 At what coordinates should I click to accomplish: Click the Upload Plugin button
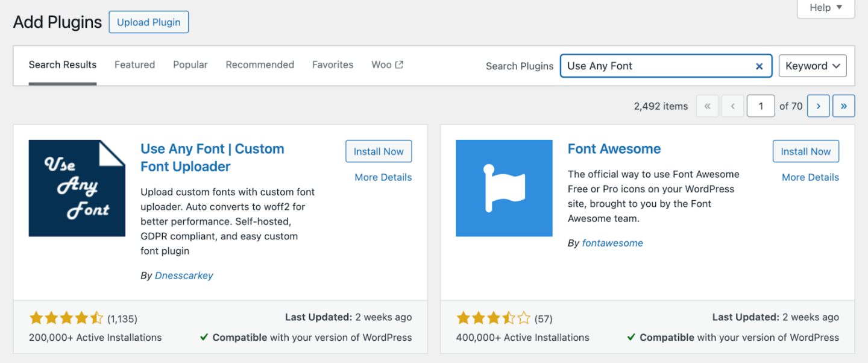click(148, 22)
